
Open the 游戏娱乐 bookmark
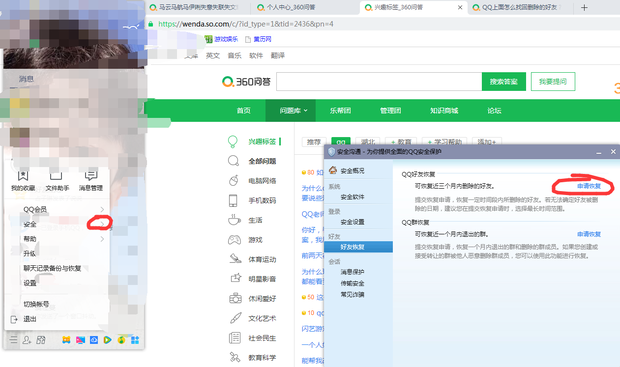pyautogui.click(x=221, y=39)
